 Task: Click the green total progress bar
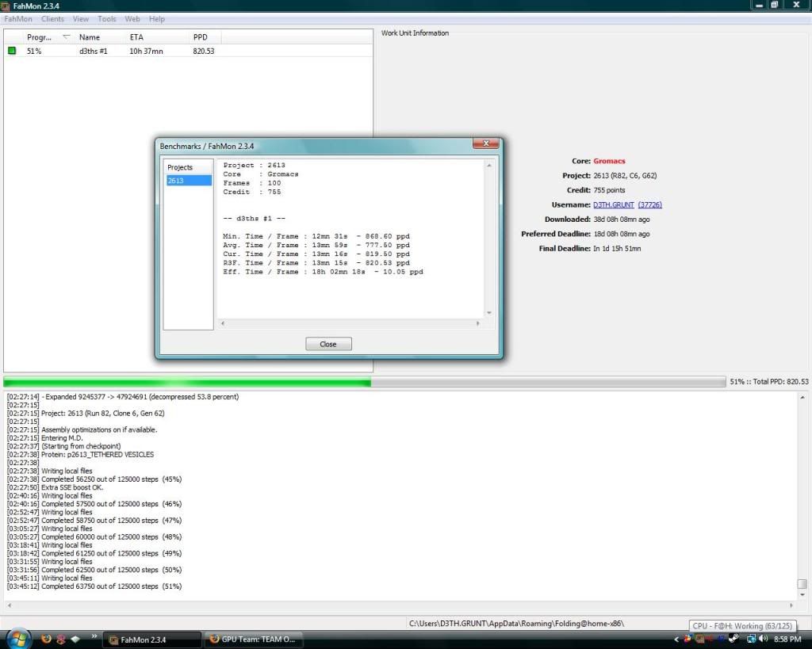(x=365, y=382)
